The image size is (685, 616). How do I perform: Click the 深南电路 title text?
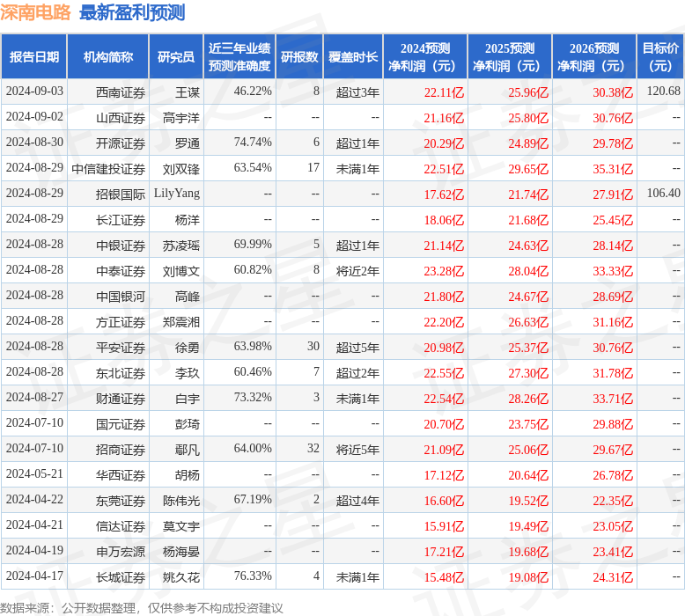pos(35,12)
